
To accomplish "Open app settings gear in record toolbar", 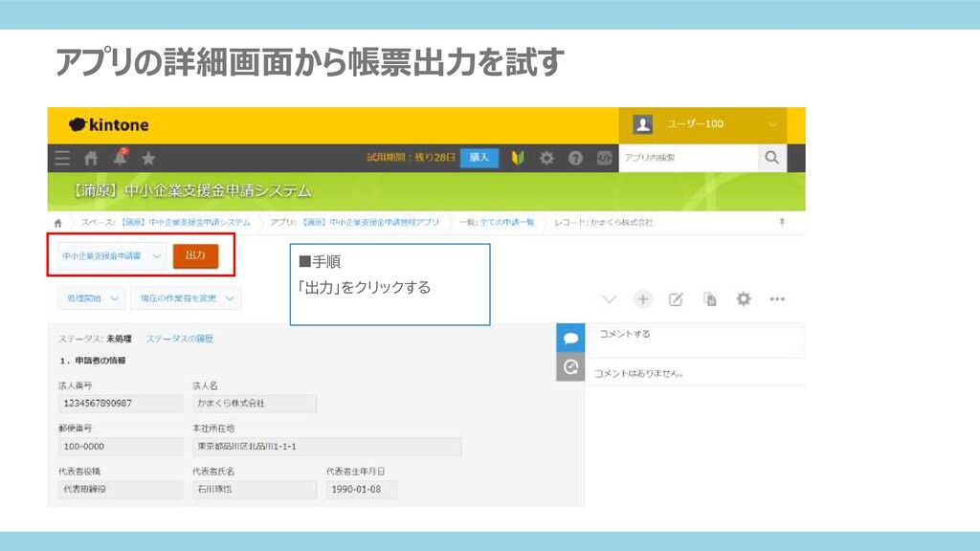I will (743, 298).
